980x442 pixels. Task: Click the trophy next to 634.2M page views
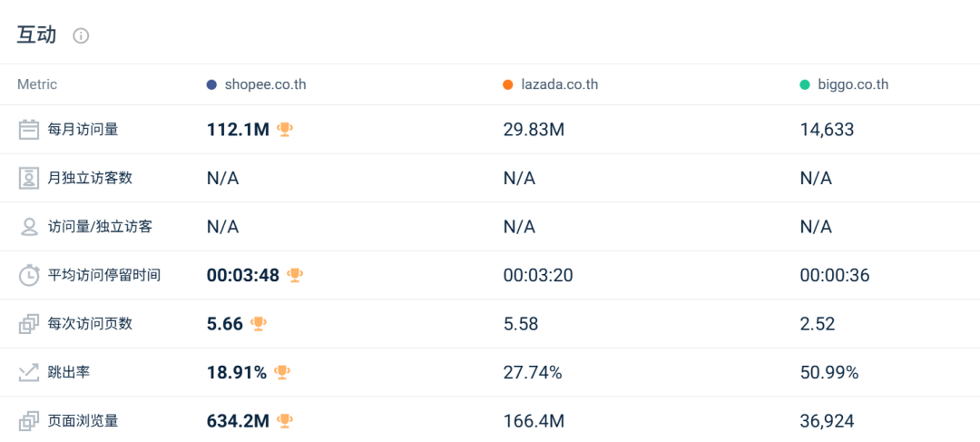(x=285, y=421)
